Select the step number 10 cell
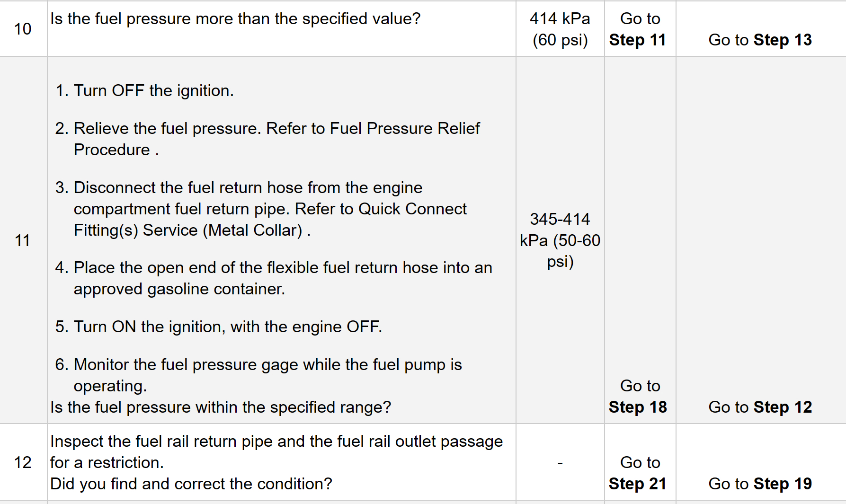 coord(23,29)
